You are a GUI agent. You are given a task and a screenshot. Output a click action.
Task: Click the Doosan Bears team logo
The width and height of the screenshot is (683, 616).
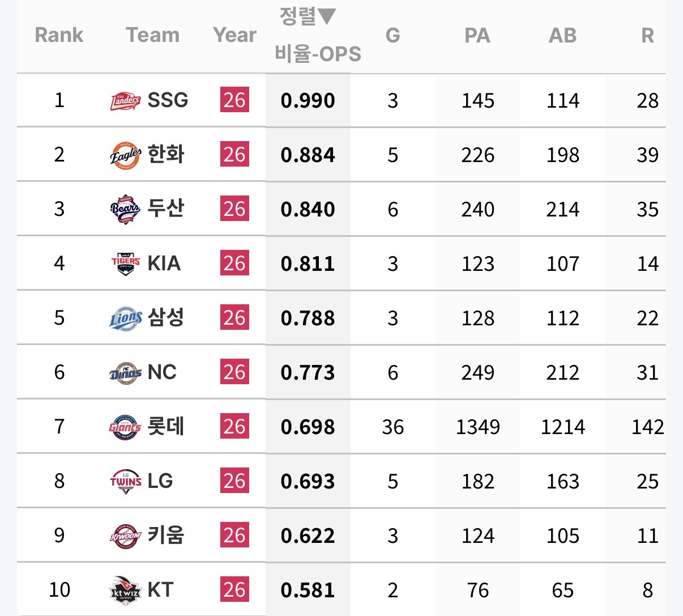tap(126, 209)
